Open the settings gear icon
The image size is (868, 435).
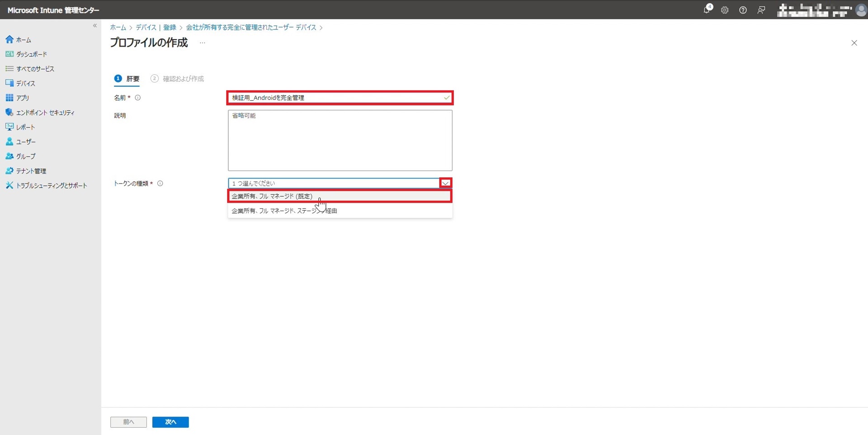click(725, 10)
